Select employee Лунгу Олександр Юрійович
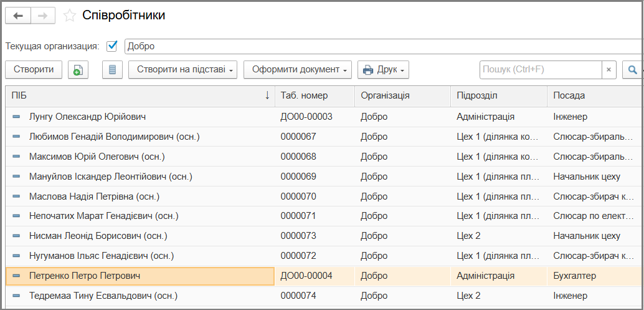The image size is (644, 310). click(x=87, y=117)
